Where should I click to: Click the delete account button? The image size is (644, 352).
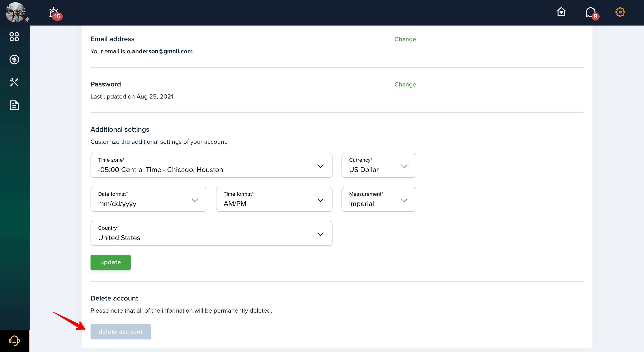[121, 332]
